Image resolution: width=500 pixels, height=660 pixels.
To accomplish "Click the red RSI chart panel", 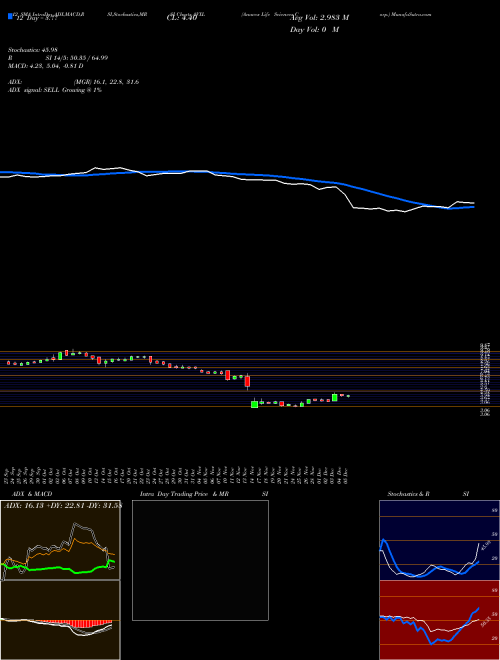I will pos(439,620).
